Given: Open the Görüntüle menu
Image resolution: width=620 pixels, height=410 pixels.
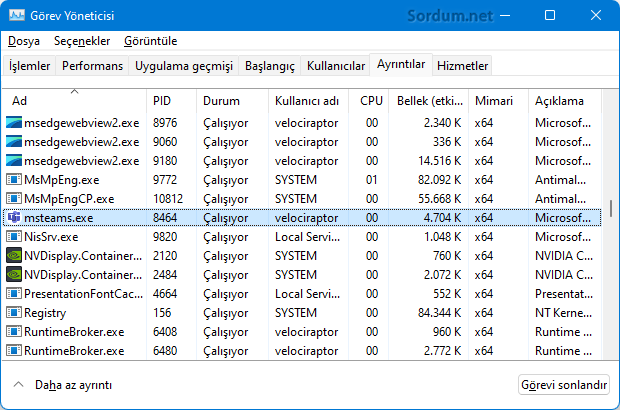Looking at the screenshot, I should [150, 41].
